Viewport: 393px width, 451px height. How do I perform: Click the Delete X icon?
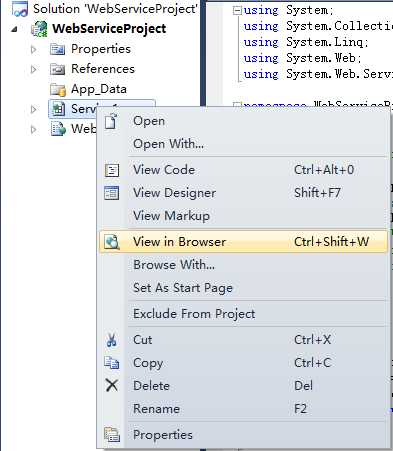[x=112, y=385]
